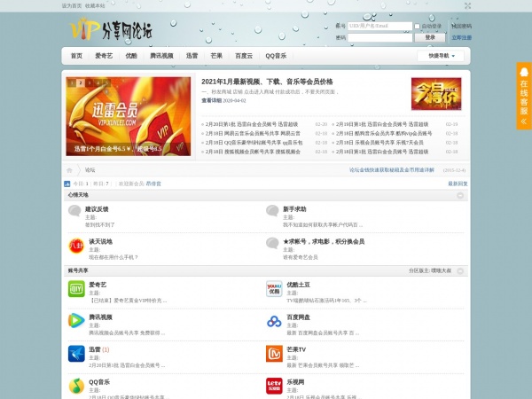Open the 芒果 navigation tab
The width and height of the screenshot is (532, 399).
[x=216, y=56]
